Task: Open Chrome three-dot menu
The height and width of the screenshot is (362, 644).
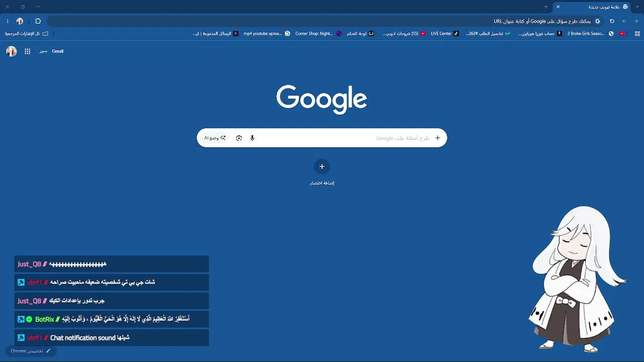Action: point(8,21)
